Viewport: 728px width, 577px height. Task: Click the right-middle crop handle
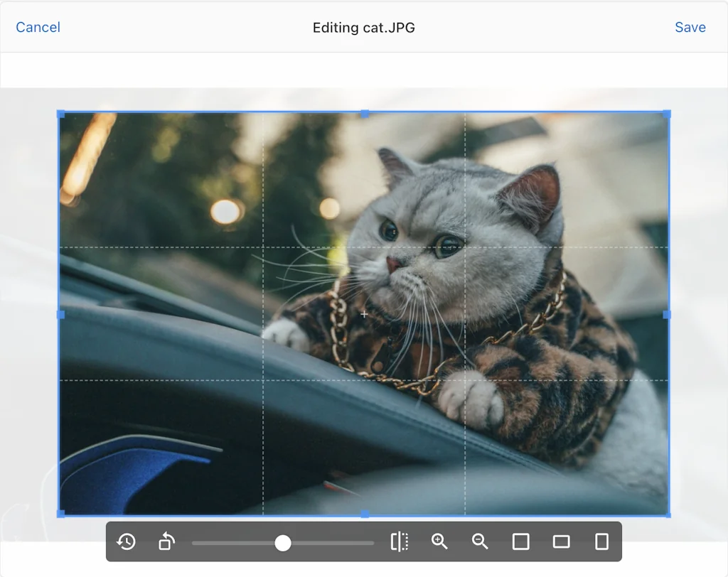pos(667,313)
